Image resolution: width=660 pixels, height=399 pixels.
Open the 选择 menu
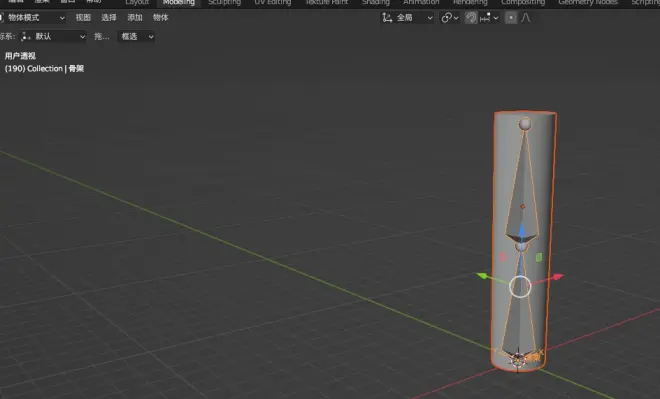(x=109, y=18)
